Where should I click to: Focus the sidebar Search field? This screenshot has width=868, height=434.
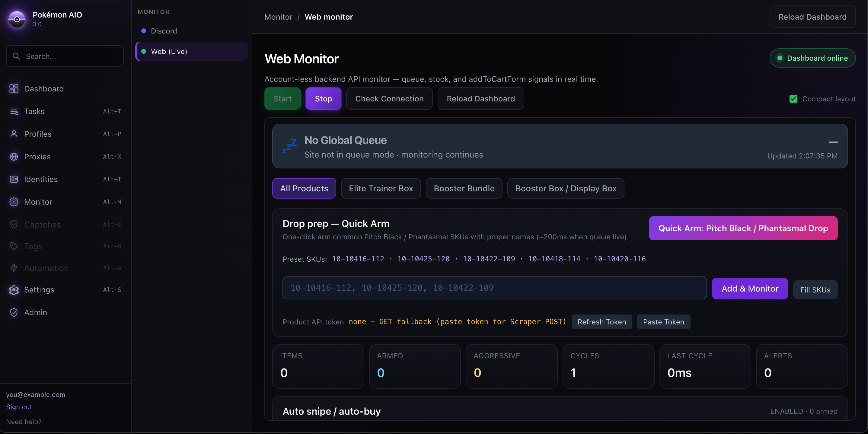pyautogui.click(x=65, y=56)
